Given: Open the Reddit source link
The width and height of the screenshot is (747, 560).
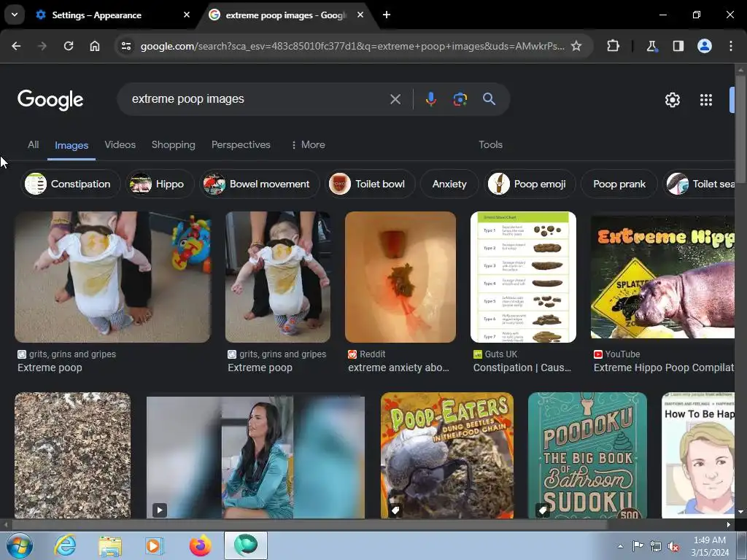Looking at the screenshot, I should click(x=367, y=354).
